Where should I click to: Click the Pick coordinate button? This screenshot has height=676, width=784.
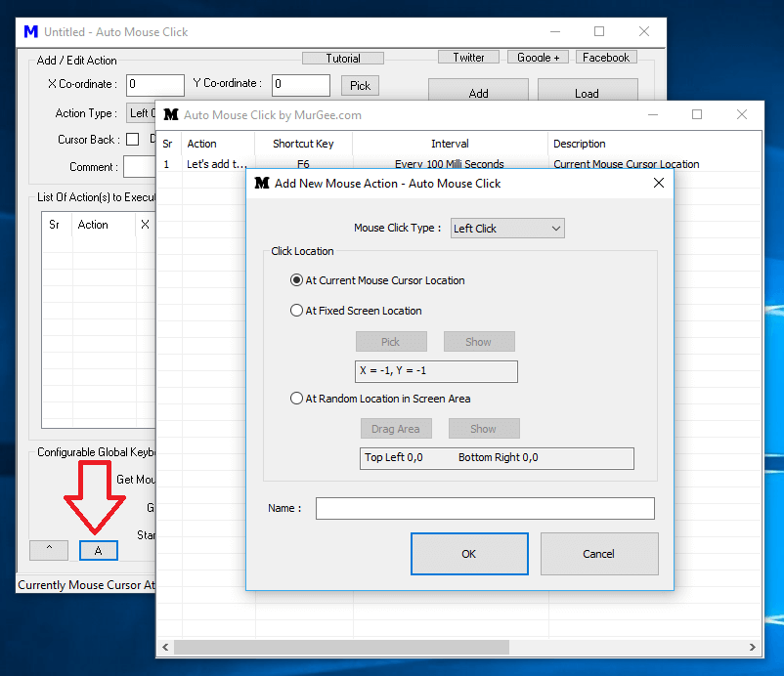360,85
